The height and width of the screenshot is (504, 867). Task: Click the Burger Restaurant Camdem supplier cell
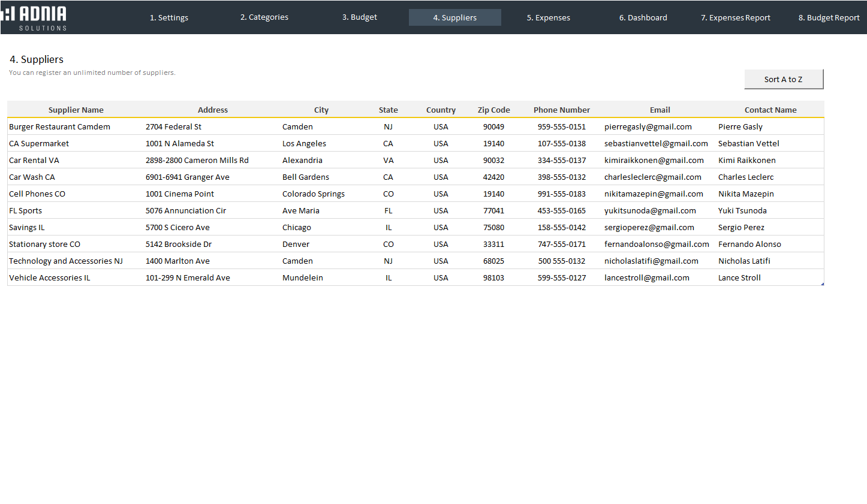tap(60, 126)
